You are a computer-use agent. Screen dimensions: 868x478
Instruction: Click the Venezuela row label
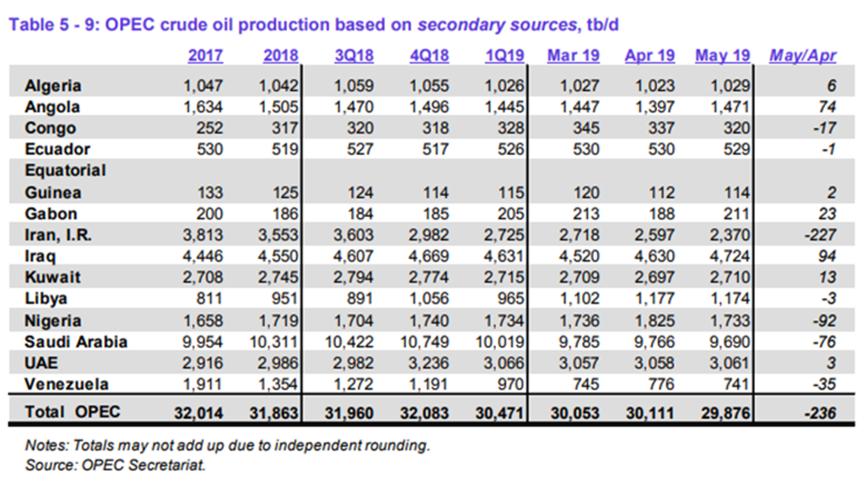[66, 384]
